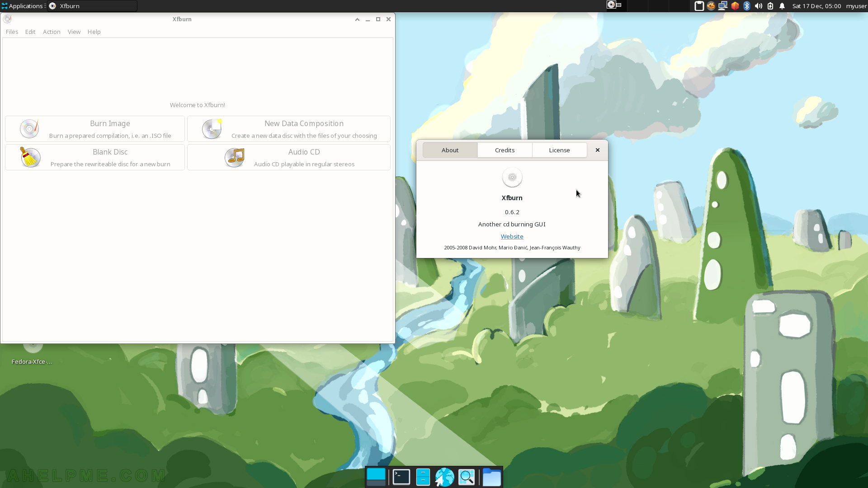
Task: Click the New Data Composition disc icon
Action: point(212,129)
